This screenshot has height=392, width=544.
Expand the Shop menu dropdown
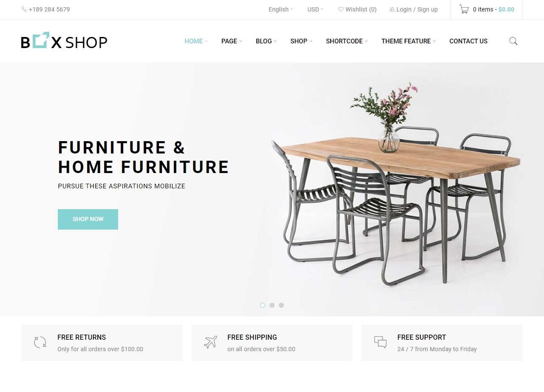[x=301, y=41]
